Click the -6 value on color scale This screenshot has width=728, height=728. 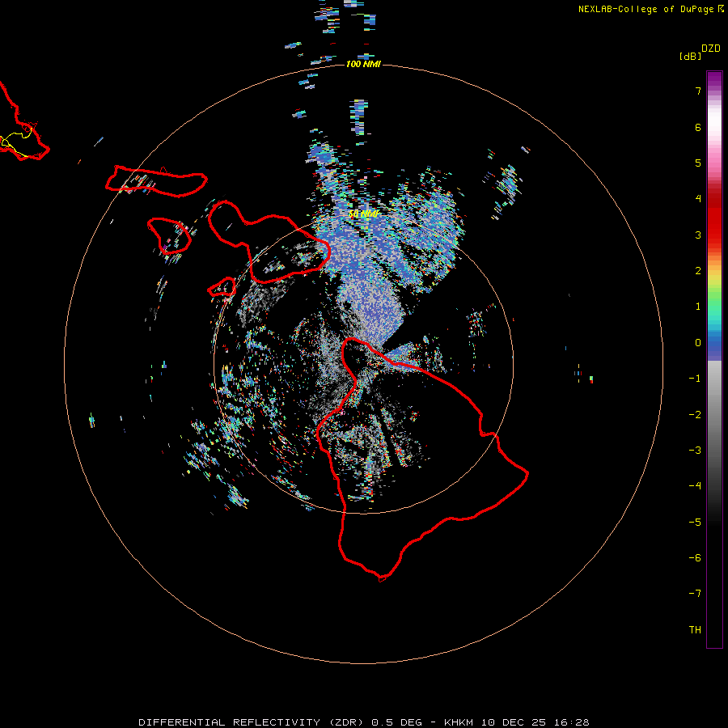point(695,558)
